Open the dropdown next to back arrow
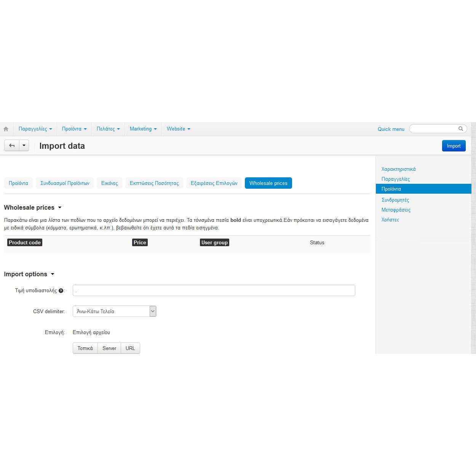 [24, 145]
